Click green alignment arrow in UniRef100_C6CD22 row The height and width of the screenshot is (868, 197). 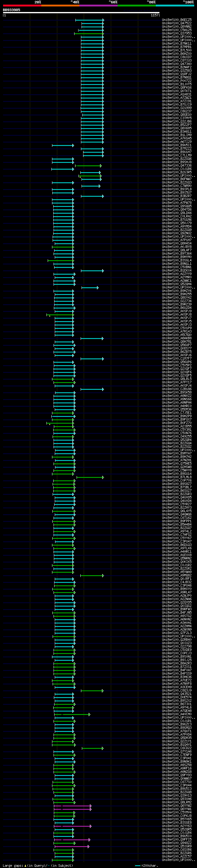point(93,749)
